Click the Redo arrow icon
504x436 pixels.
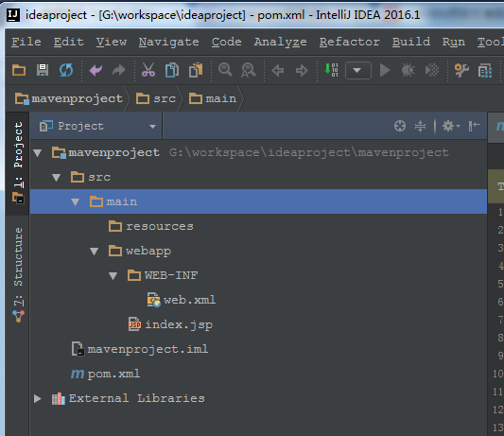(119, 70)
